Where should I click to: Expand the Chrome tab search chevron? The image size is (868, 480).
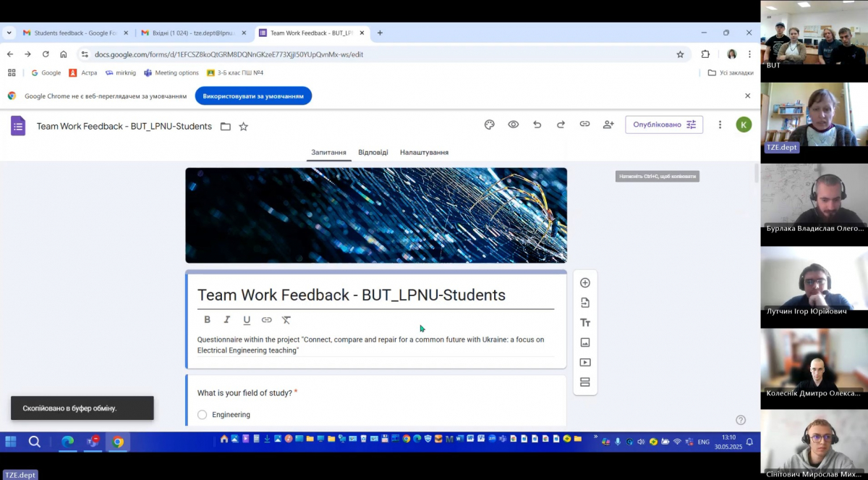point(9,33)
